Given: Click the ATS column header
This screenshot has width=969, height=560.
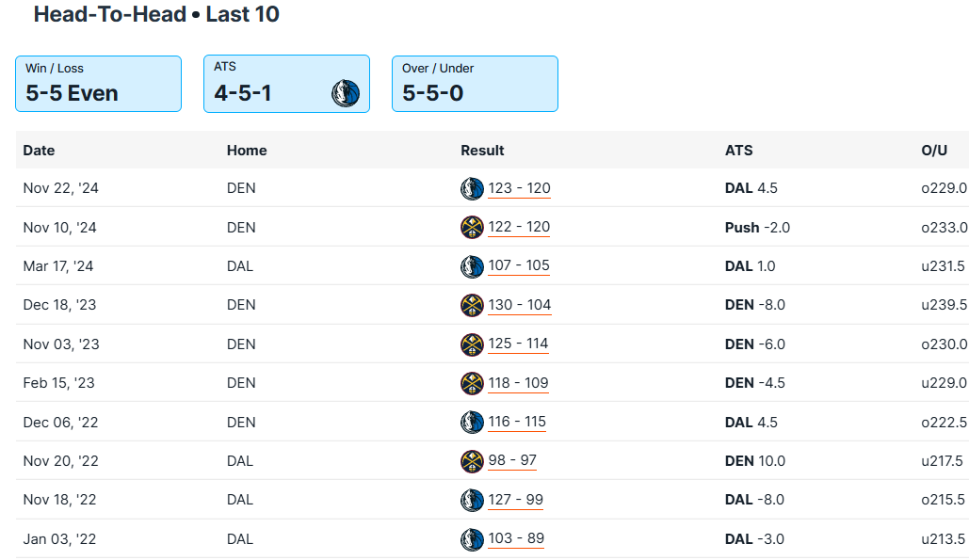Looking at the screenshot, I should coord(738,151).
